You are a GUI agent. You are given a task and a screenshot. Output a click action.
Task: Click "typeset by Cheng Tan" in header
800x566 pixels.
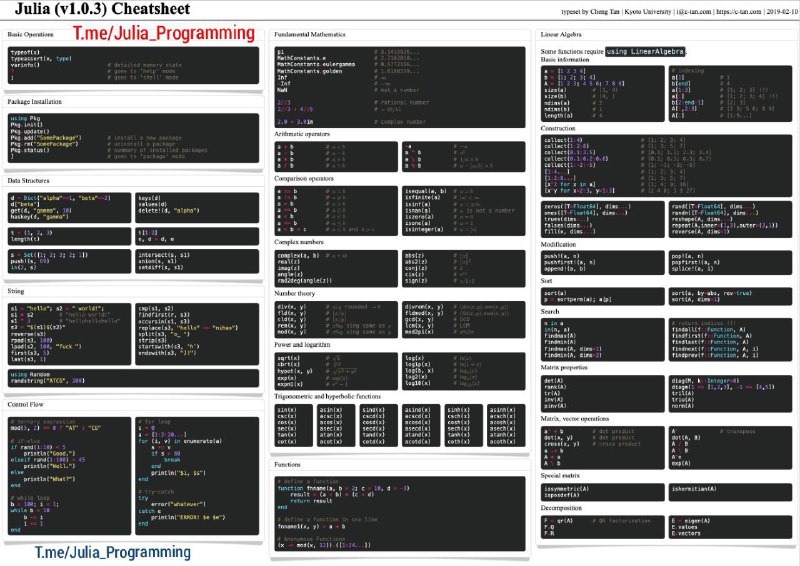[590, 12]
